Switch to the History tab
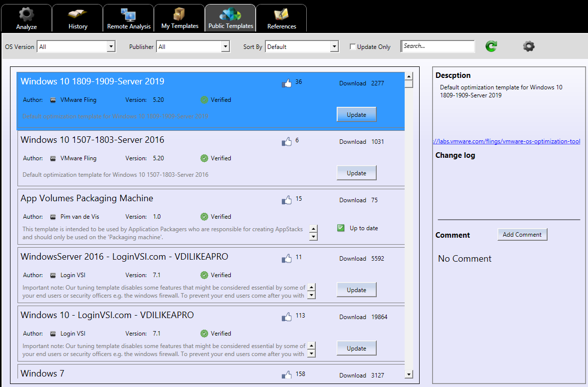The width and height of the screenshot is (588, 387). point(77,18)
